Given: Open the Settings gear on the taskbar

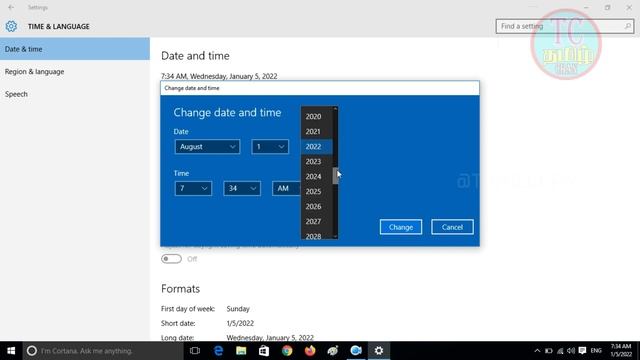Looking at the screenshot, I should pyautogui.click(x=379, y=351).
